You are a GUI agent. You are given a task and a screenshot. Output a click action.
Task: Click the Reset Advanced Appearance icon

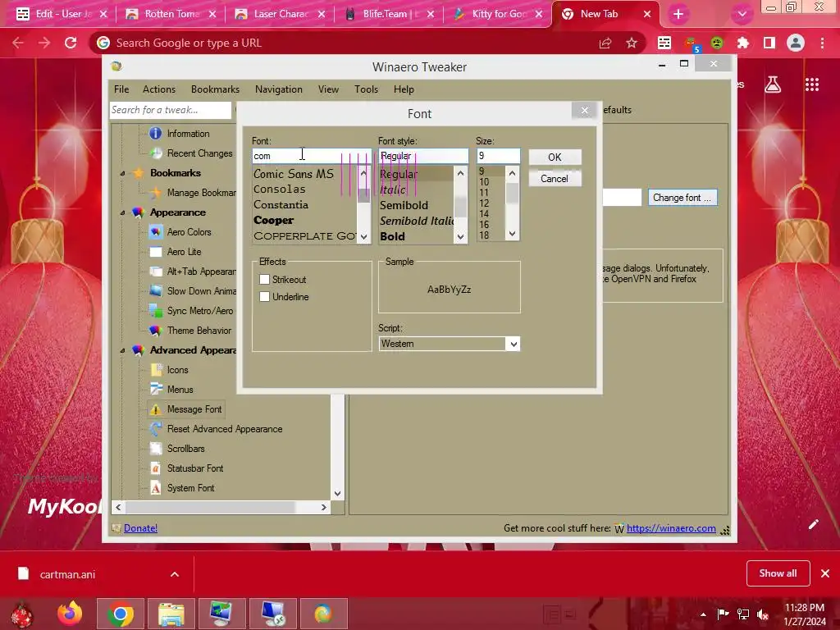coord(155,429)
